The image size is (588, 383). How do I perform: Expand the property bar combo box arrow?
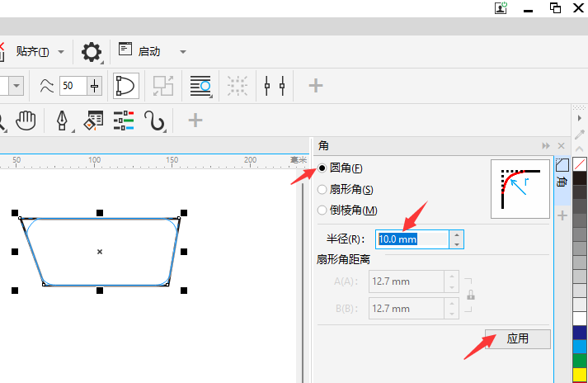click(x=16, y=86)
